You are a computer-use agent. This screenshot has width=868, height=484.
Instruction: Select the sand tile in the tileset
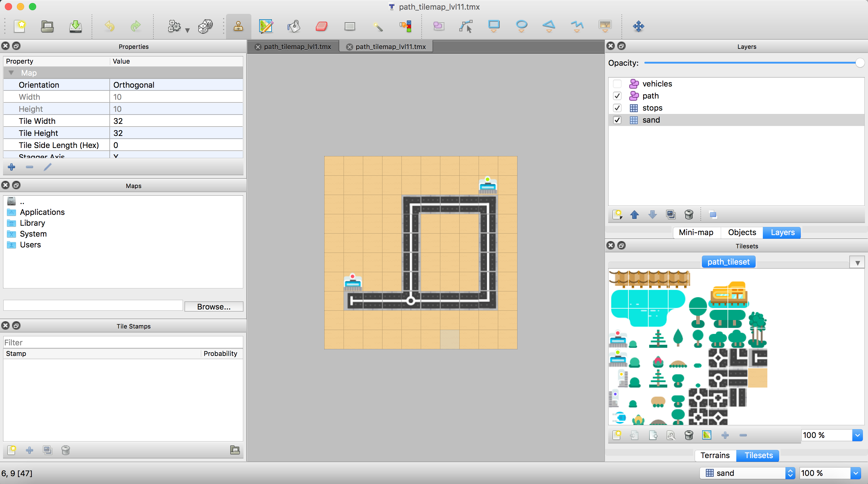point(757,378)
